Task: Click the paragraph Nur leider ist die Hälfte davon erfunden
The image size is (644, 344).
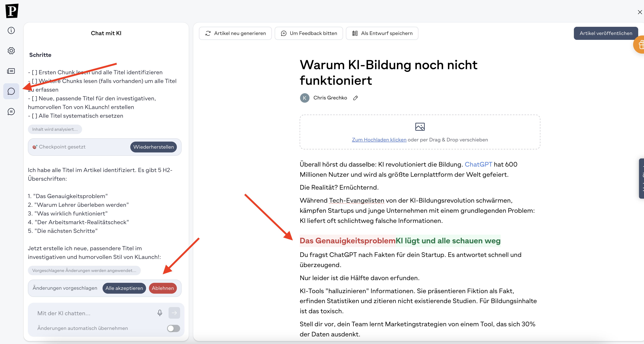Action: [360, 278]
